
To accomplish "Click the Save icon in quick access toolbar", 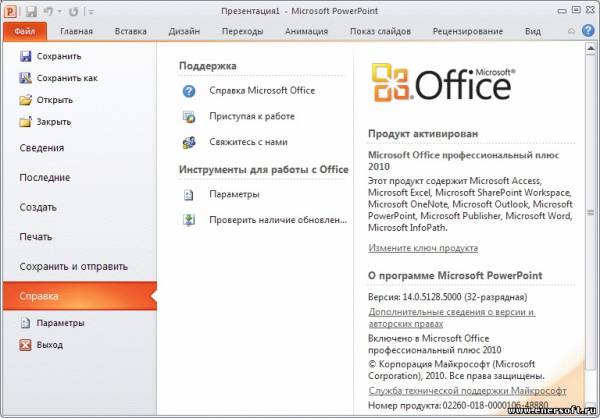I will 31,11.
